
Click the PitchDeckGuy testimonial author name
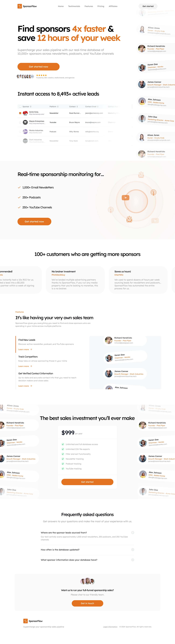tap(58, 275)
